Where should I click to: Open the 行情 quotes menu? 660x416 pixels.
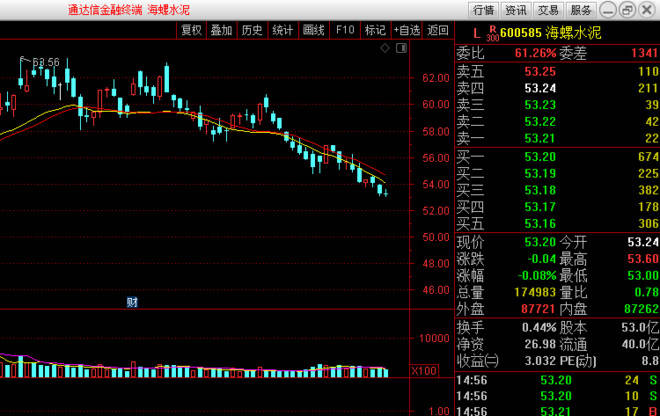pyautogui.click(x=484, y=10)
